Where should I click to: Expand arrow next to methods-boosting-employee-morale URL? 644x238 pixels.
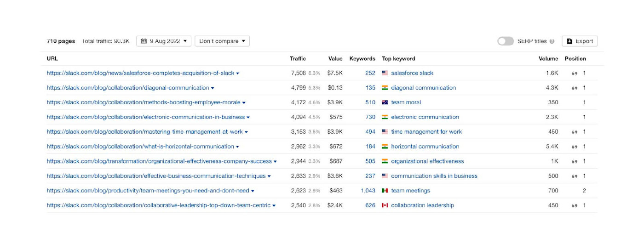click(244, 103)
